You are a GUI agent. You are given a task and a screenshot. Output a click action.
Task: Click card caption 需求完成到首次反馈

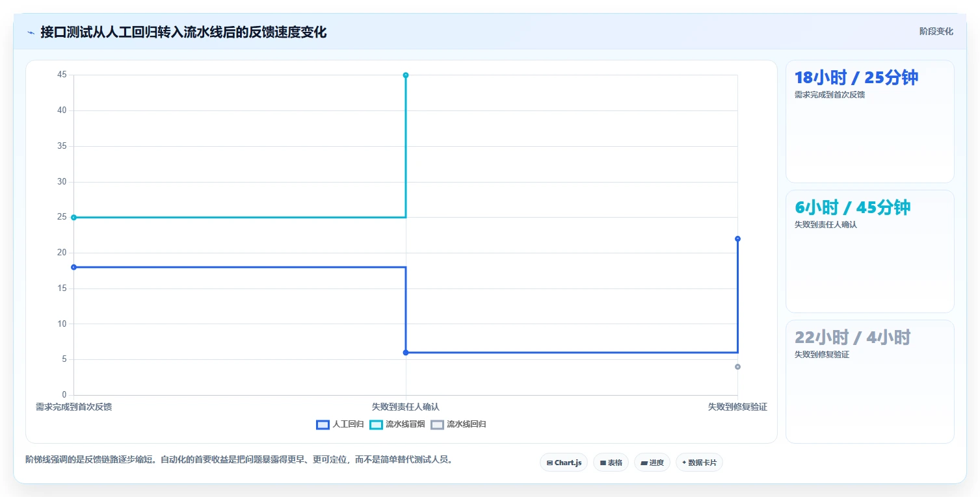click(830, 94)
